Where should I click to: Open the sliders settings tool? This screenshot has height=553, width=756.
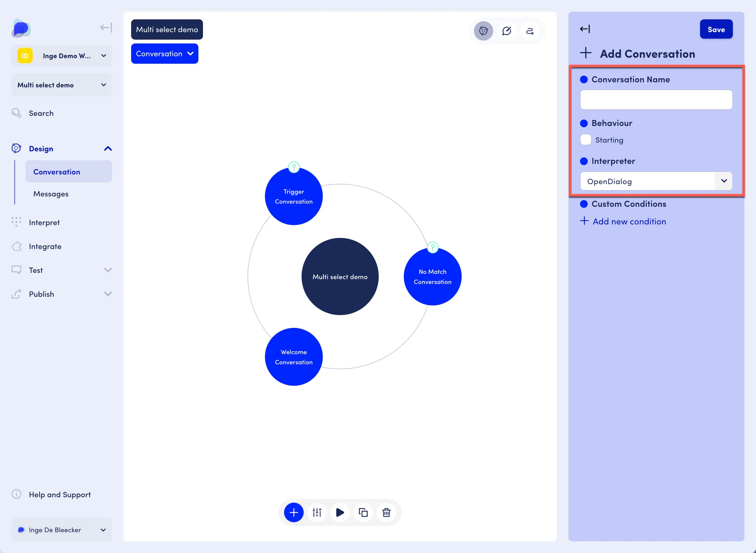[x=317, y=513]
